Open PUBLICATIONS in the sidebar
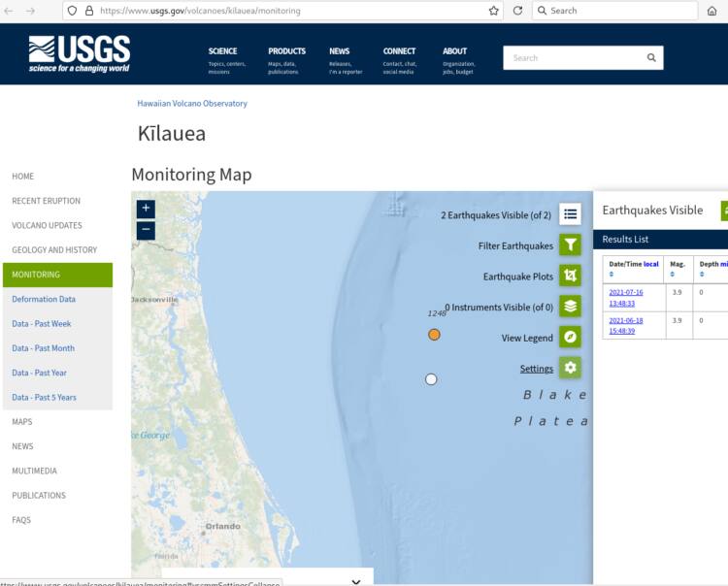This screenshot has width=728, height=586. coord(39,496)
